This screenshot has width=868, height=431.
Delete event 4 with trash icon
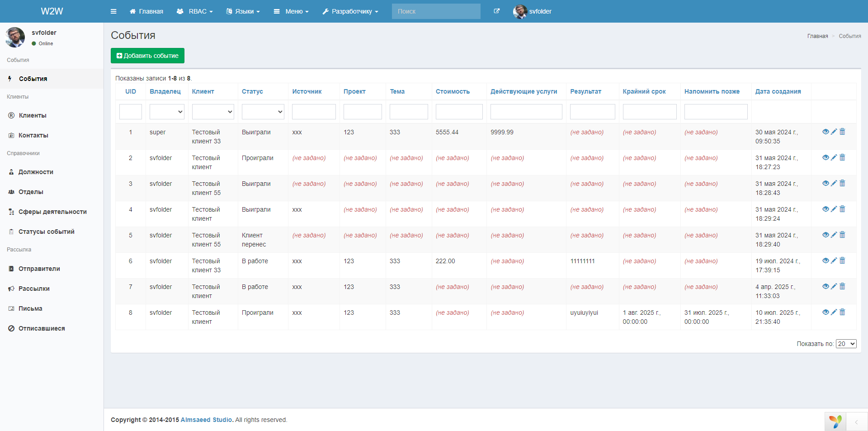click(x=842, y=209)
